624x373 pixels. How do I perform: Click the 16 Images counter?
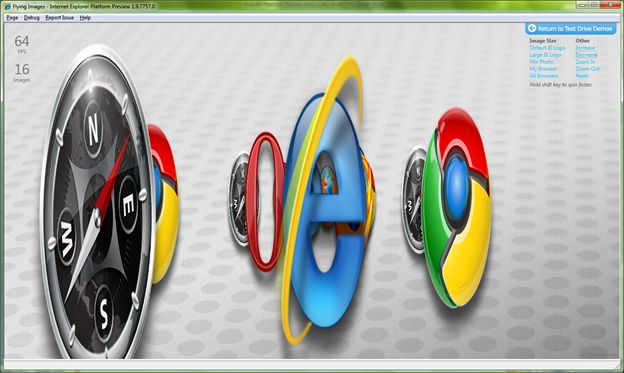click(21, 72)
